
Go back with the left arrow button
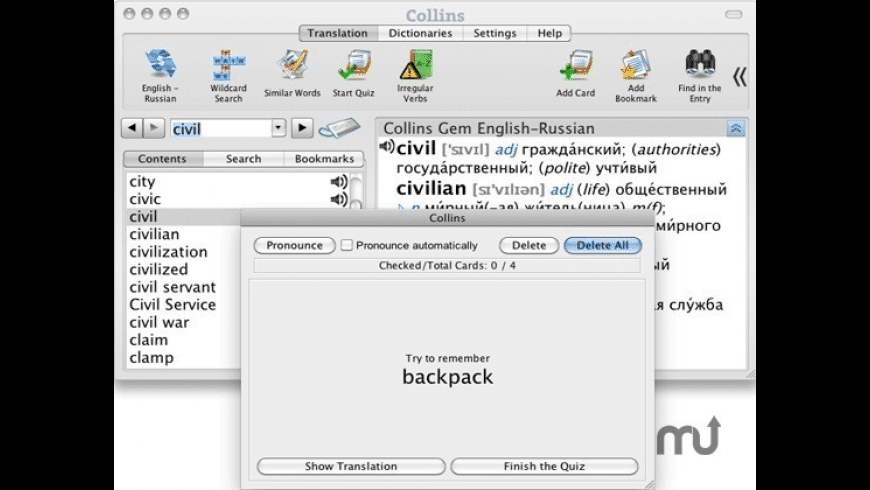(x=132, y=128)
